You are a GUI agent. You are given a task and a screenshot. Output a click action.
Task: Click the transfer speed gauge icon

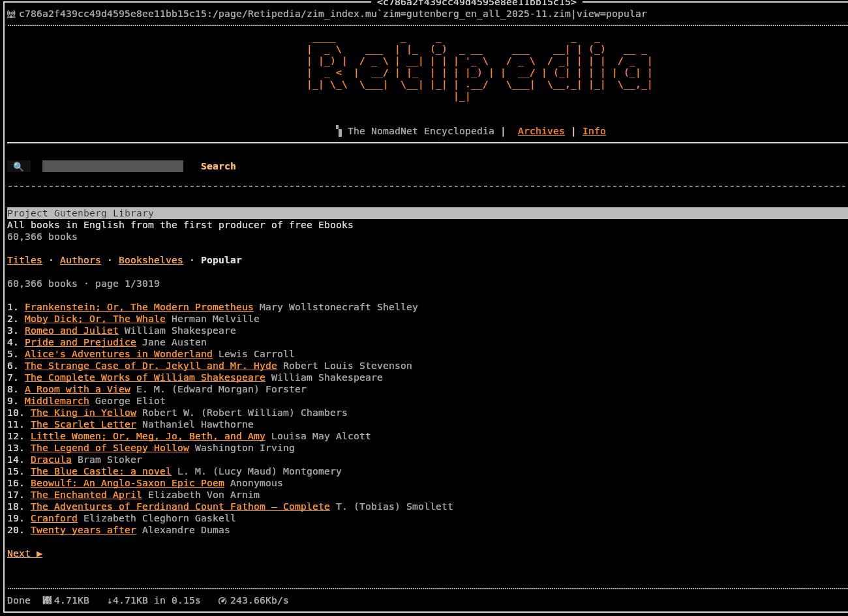(x=222, y=600)
